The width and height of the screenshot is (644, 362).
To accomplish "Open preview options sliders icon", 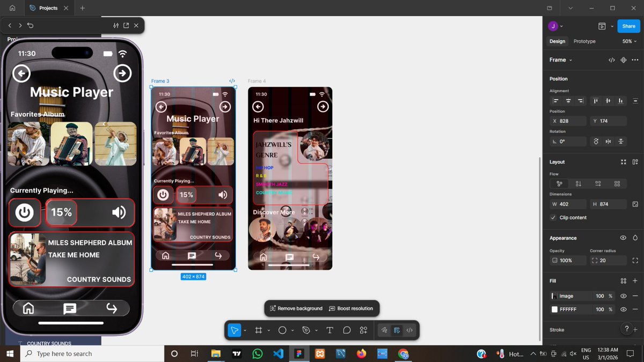I will (x=116, y=25).
